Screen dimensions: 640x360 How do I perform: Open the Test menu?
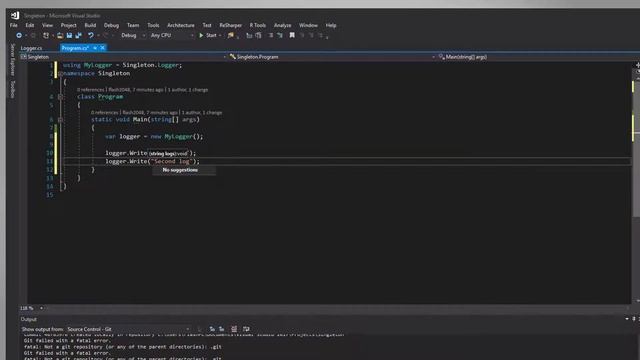pyautogui.click(x=207, y=25)
